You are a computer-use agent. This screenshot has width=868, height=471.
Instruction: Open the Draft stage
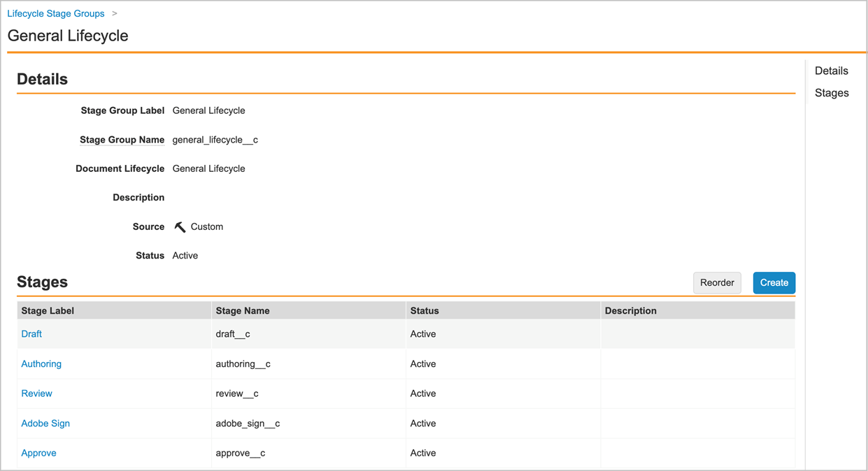[31, 334]
